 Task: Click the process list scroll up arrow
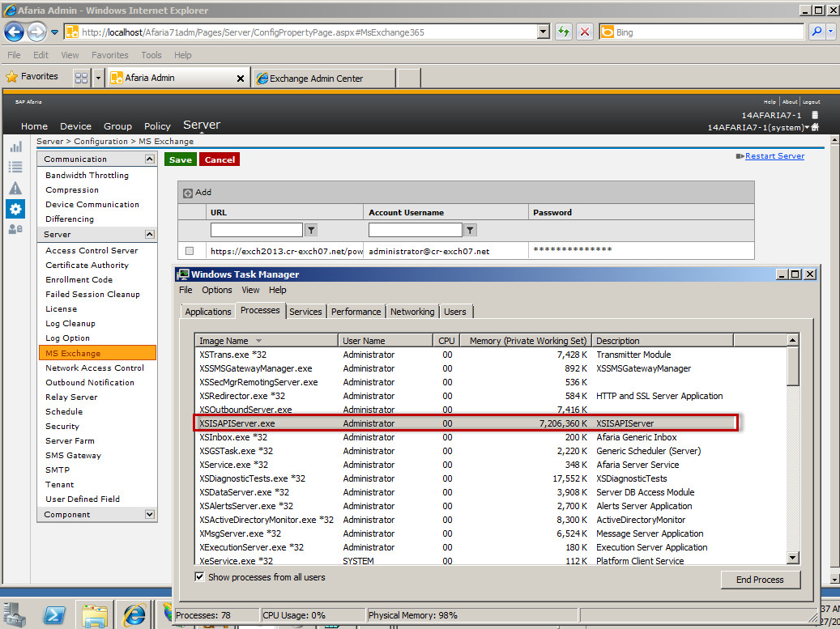click(x=793, y=340)
